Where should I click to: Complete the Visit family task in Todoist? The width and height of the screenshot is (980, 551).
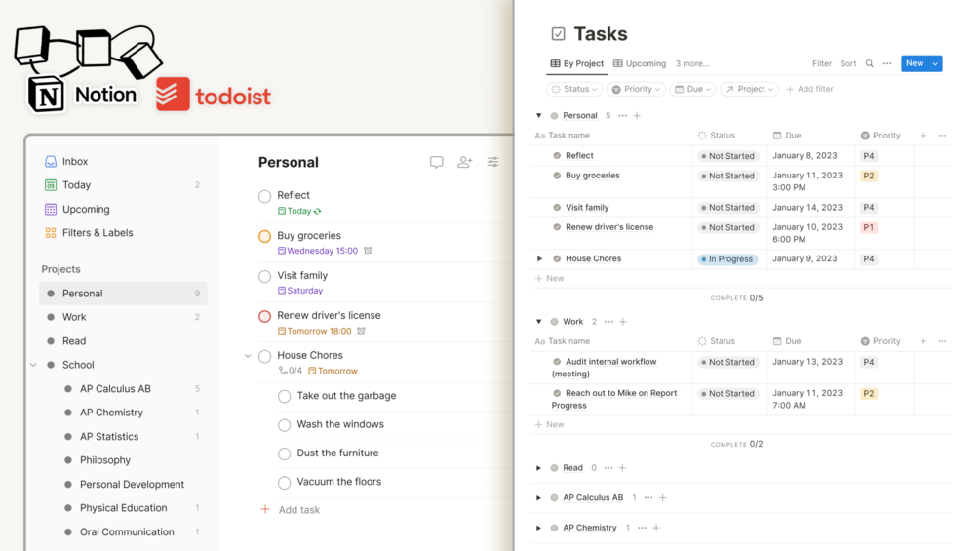click(264, 276)
